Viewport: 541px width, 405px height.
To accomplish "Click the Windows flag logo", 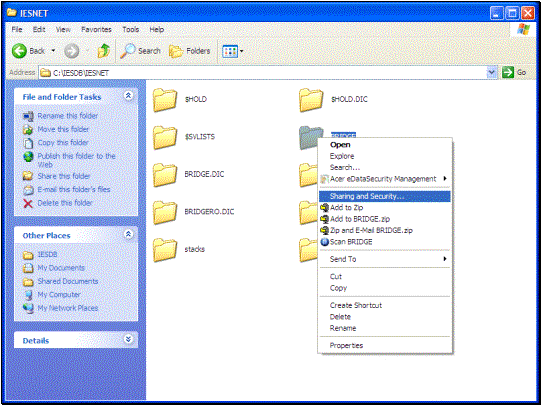I will 523,30.
